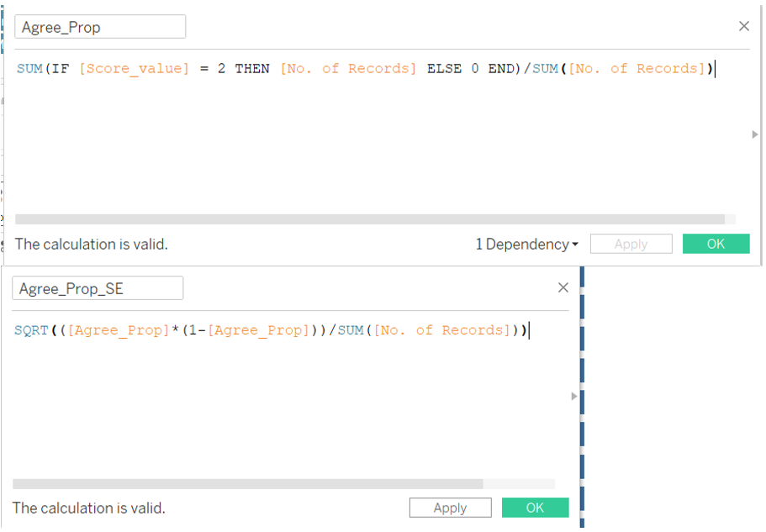Click horizontal scrollbar in Agree_Prop editor

pos(370,219)
